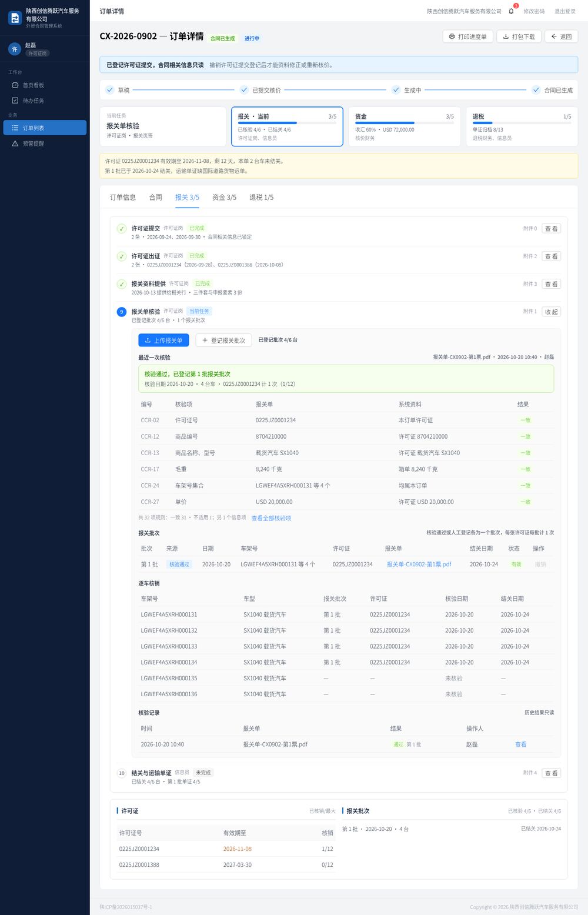Viewport: 588px width, 915px height.
Task: Click the 打印进度单 print button
Action: point(467,36)
